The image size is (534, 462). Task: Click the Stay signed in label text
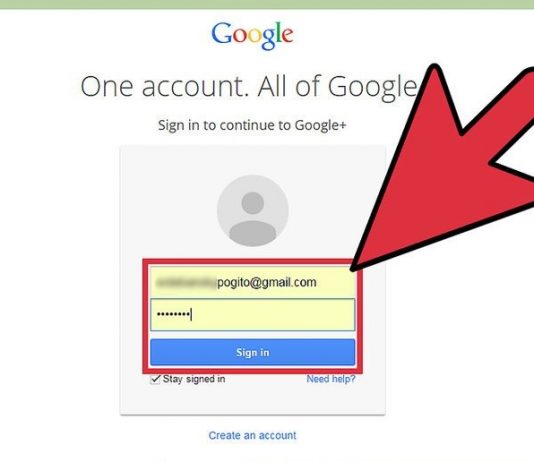point(194,379)
